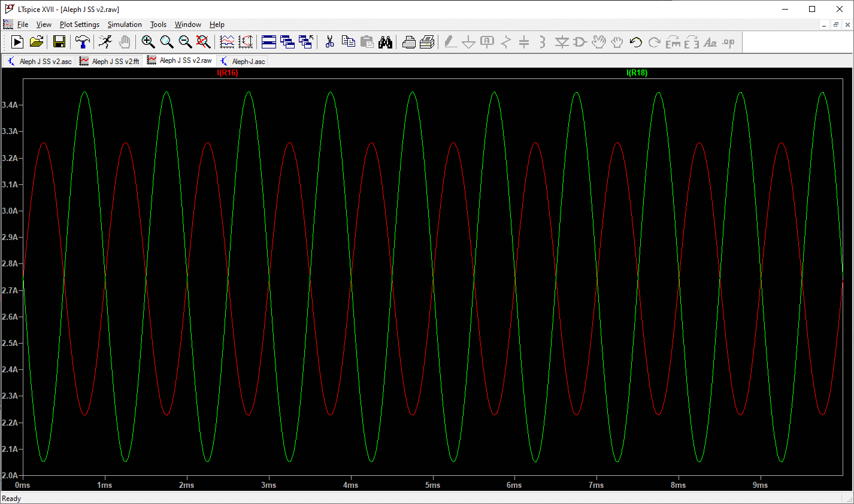Click the 9ms time axis label
This screenshot has height=504, width=854.
[760, 485]
